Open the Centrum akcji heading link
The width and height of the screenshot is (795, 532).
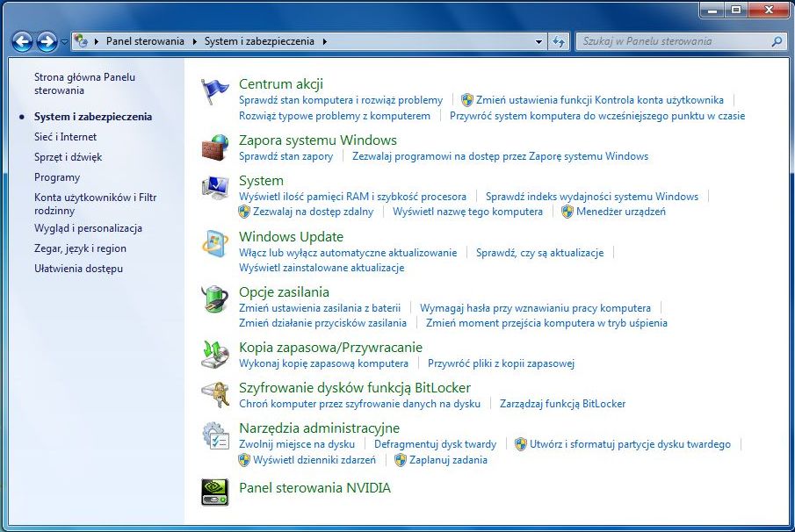tap(281, 84)
